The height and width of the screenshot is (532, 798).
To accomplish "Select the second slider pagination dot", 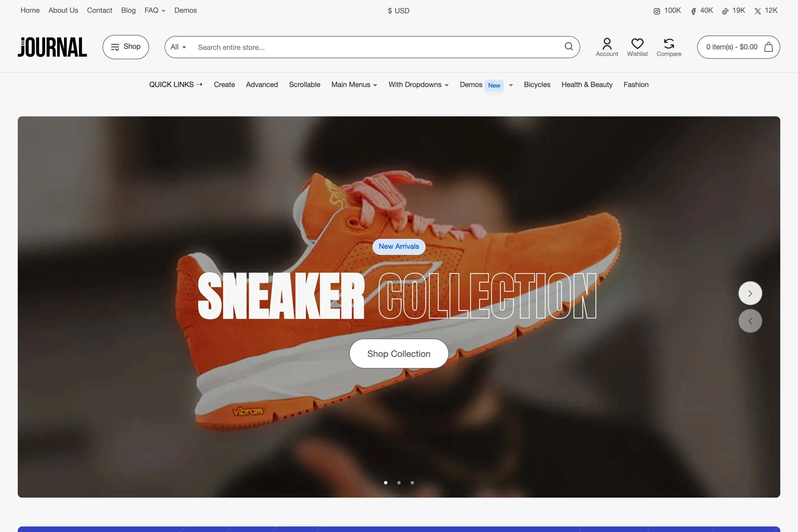I will point(399,482).
